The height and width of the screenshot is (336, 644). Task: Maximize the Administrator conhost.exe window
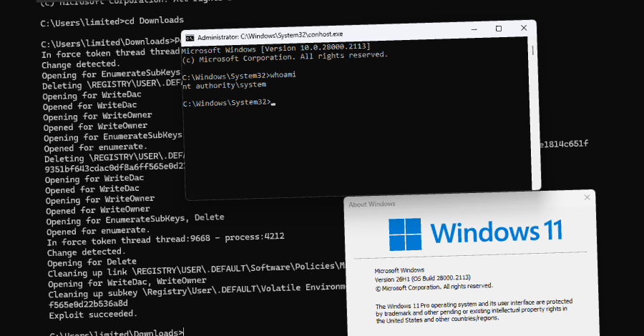pyautogui.click(x=499, y=29)
